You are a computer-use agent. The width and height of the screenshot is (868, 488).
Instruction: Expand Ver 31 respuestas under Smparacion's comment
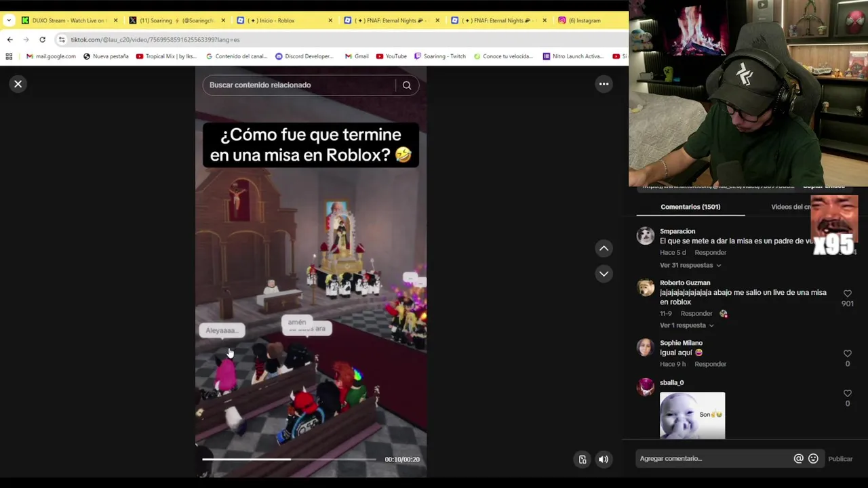[x=690, y=265]
